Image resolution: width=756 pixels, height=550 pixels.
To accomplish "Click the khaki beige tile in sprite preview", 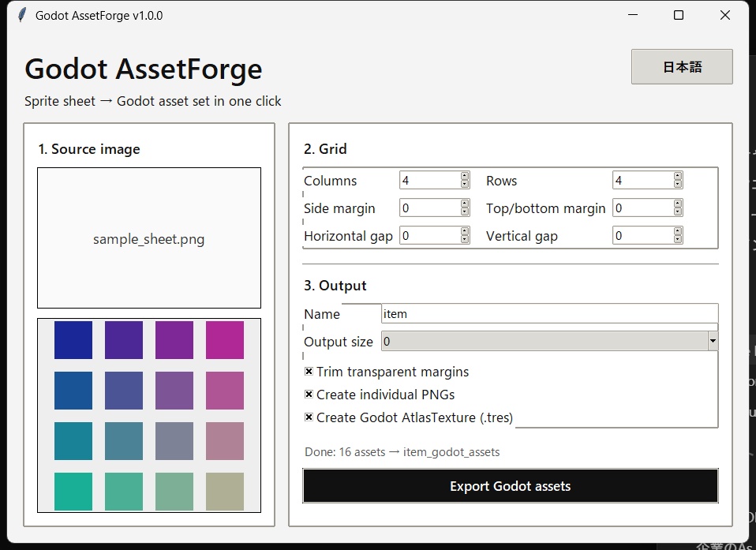I will point(225,491).
